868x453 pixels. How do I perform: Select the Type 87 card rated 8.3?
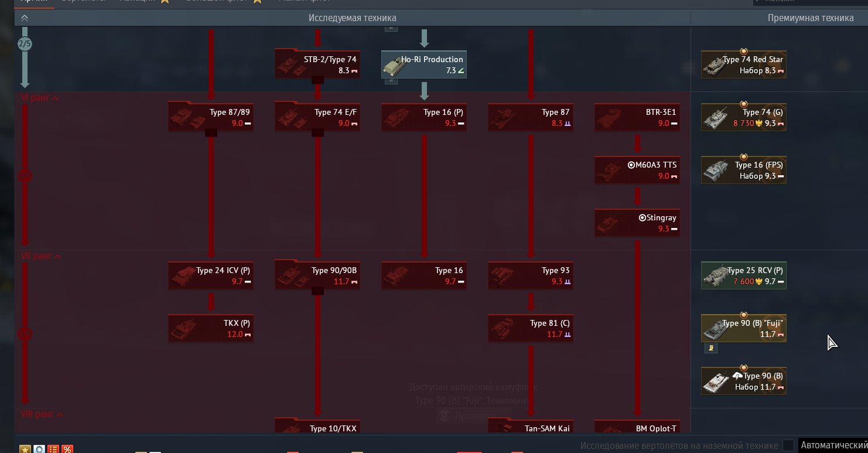(x=531, y=117)
